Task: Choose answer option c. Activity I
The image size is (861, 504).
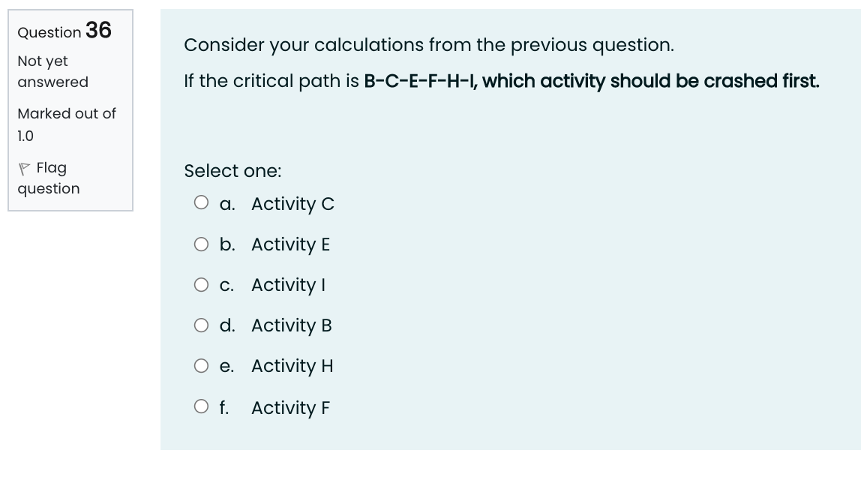Action: (287, 285)
